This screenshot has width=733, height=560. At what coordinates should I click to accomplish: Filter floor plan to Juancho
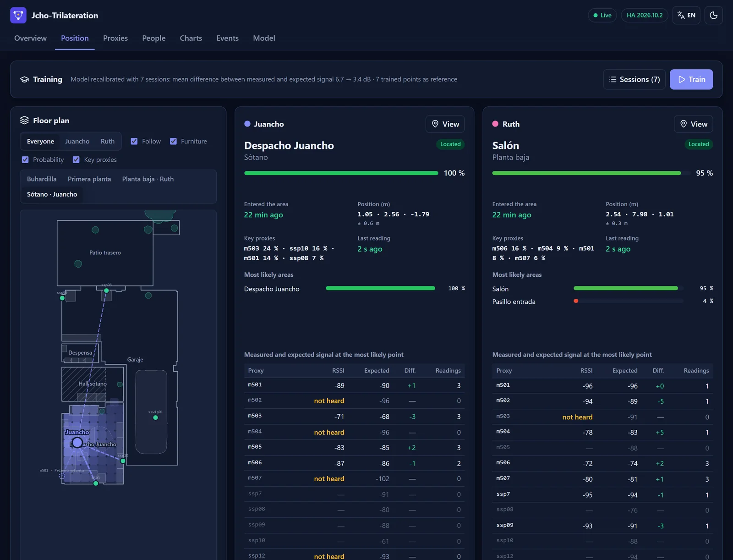pos(77,141)
